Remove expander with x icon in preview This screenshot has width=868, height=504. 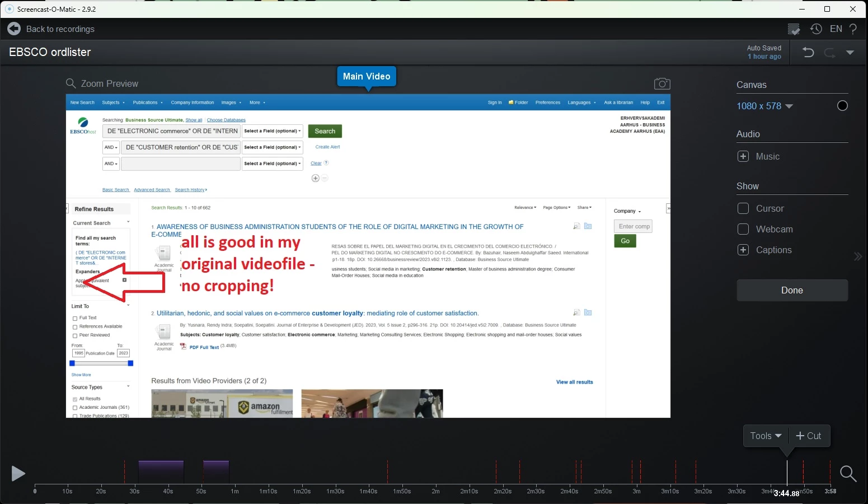(124, 280)
